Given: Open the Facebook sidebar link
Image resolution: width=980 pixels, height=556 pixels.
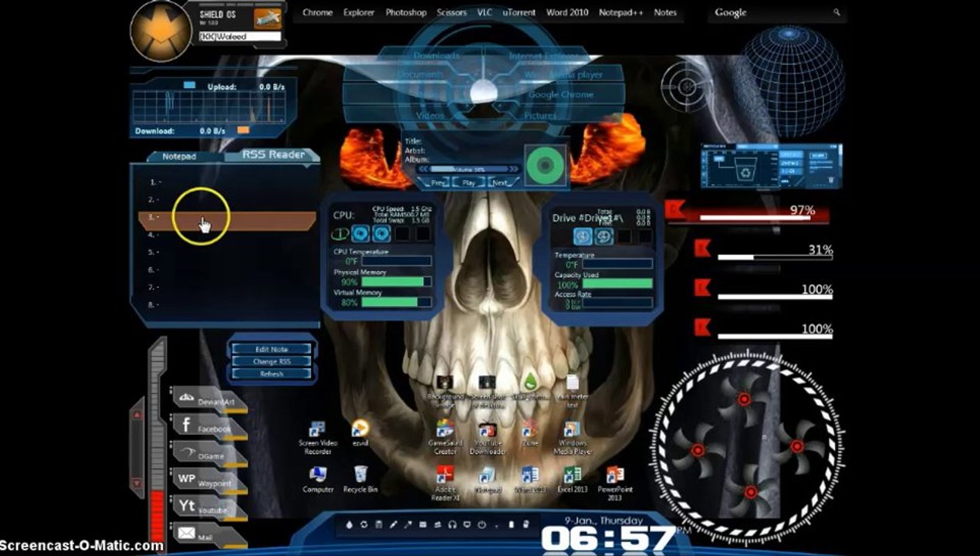Looking at the screenshot, I should pyautogui.click(x=208, y=427).
